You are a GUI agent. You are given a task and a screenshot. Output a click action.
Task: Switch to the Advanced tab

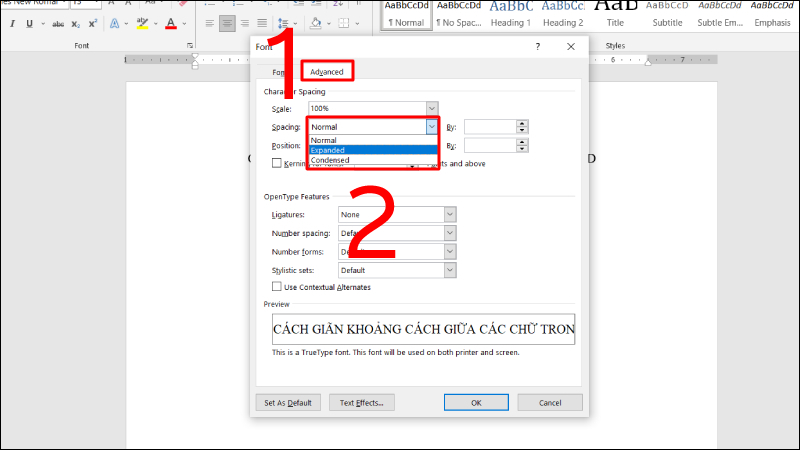click(327, 72)
